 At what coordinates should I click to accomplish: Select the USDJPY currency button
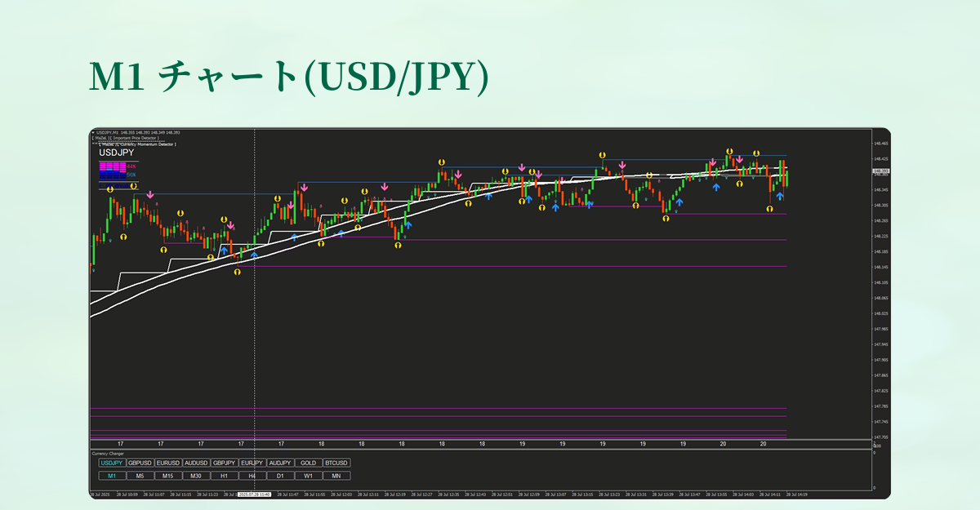pyautogui.click(x=112, y=463)
